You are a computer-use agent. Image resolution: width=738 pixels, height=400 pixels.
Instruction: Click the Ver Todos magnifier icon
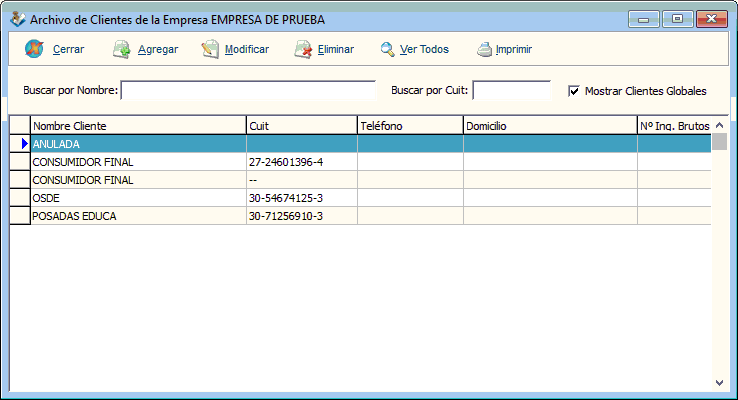pyautogui.click(x=387, y=49)
